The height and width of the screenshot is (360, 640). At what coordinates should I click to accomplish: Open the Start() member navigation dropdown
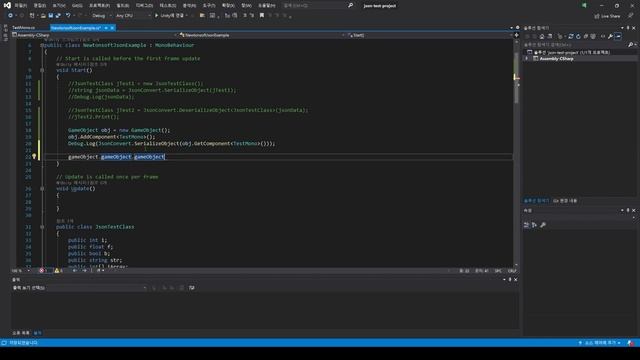[430, 35]
